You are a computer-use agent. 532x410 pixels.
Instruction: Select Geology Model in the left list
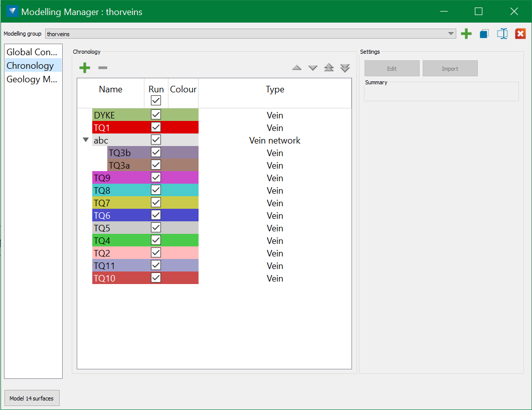33,79
